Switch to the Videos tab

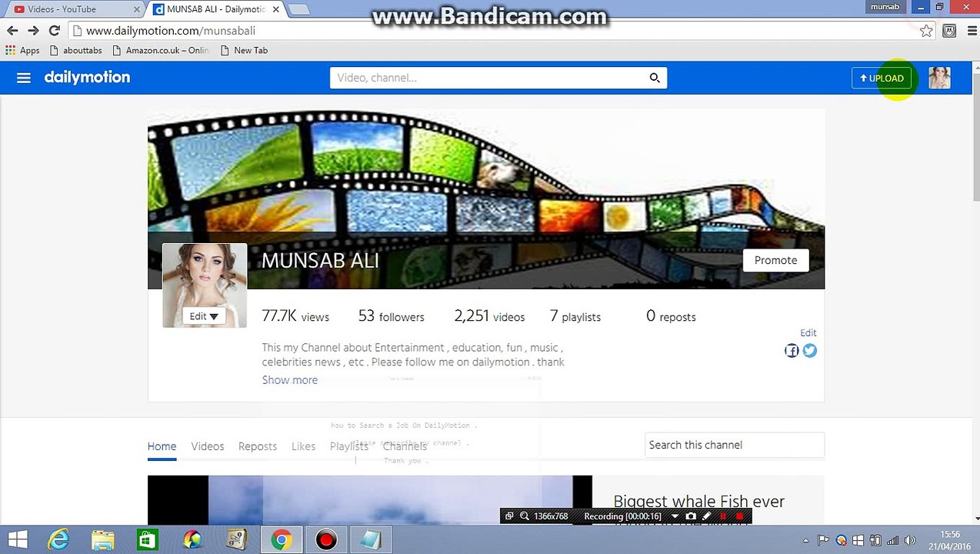pyautogui.click(x=208, y=446)
